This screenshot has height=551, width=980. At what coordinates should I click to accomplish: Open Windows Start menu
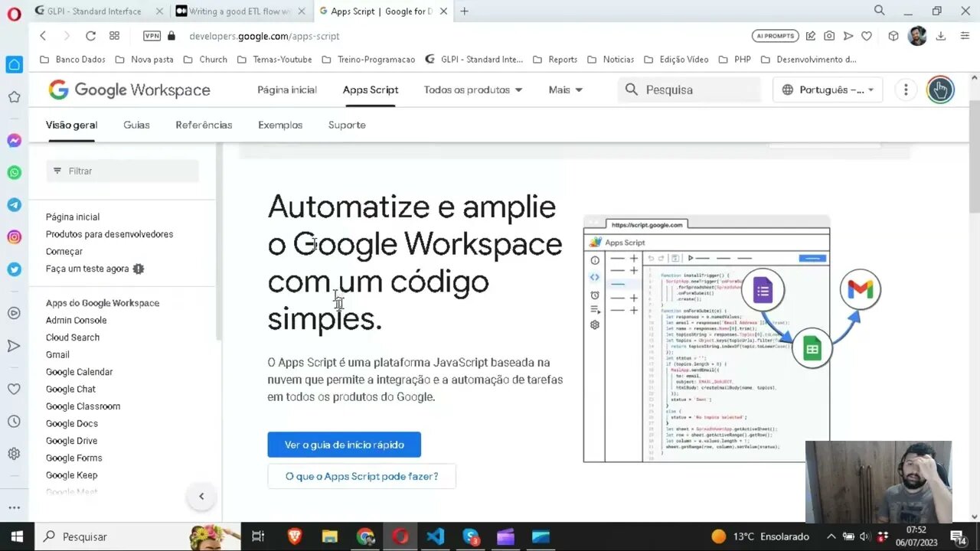click(16, 536)
